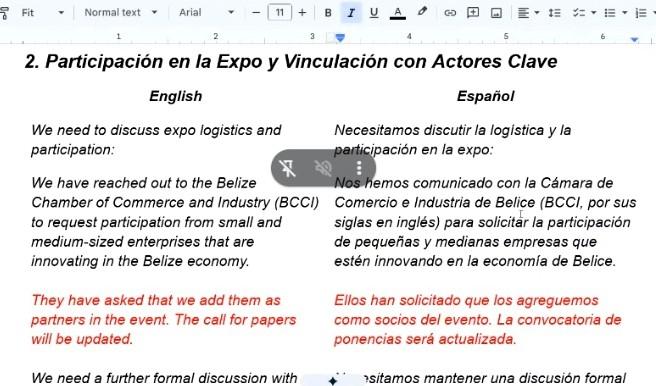Click paragraph Nos hemos comunicado con la Cámara
656x386 pixels.
485,222
